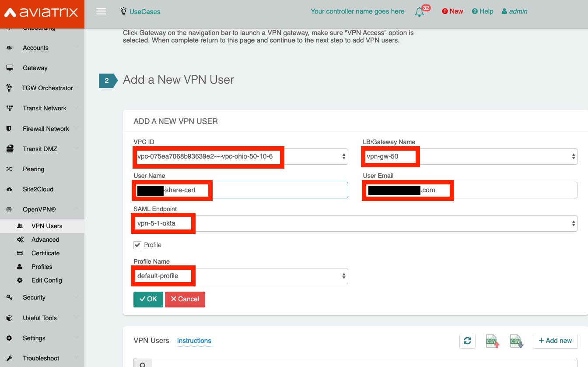Click the Peering shuffle icon

click(10, 169)
